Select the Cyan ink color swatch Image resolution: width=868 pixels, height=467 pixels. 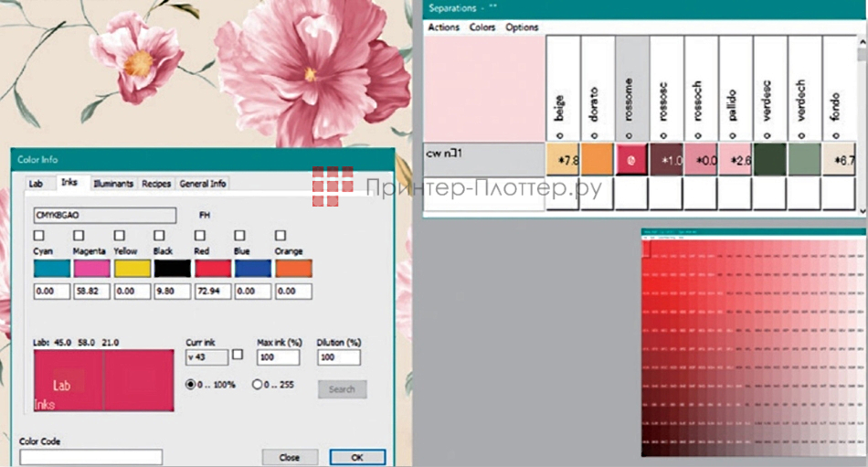point(50,269)
